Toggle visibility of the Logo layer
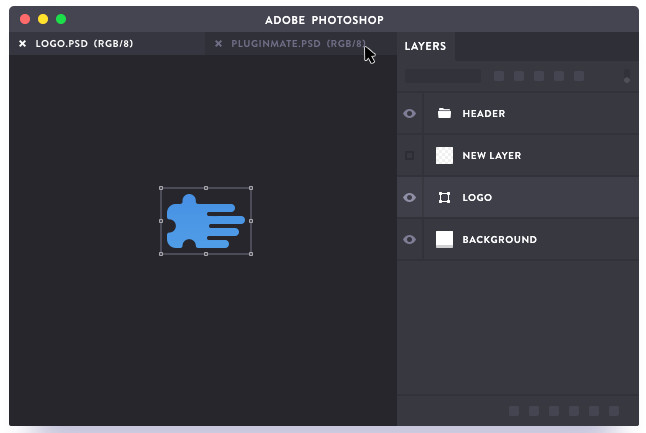The width and height of the screenshot is (646, 433). click(x=409, y=197)
